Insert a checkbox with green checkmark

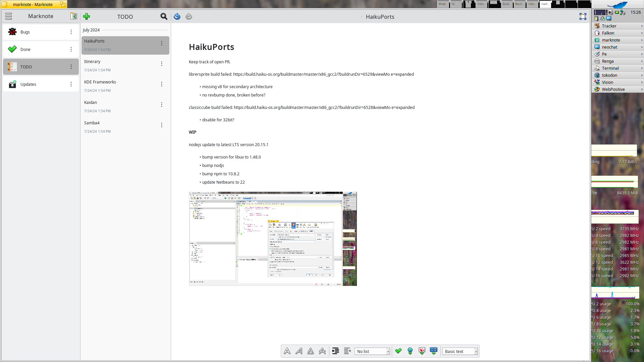(x=398, y=351)
